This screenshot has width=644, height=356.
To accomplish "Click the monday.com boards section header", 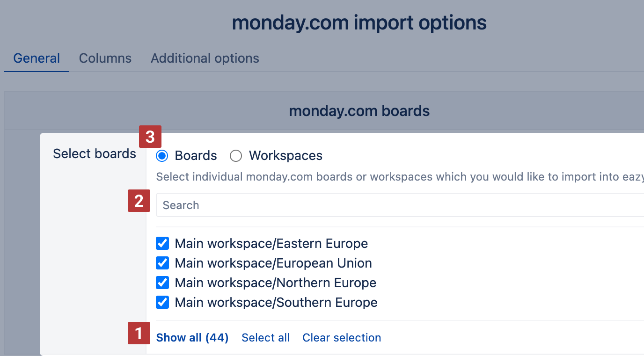I will point(359,111).
